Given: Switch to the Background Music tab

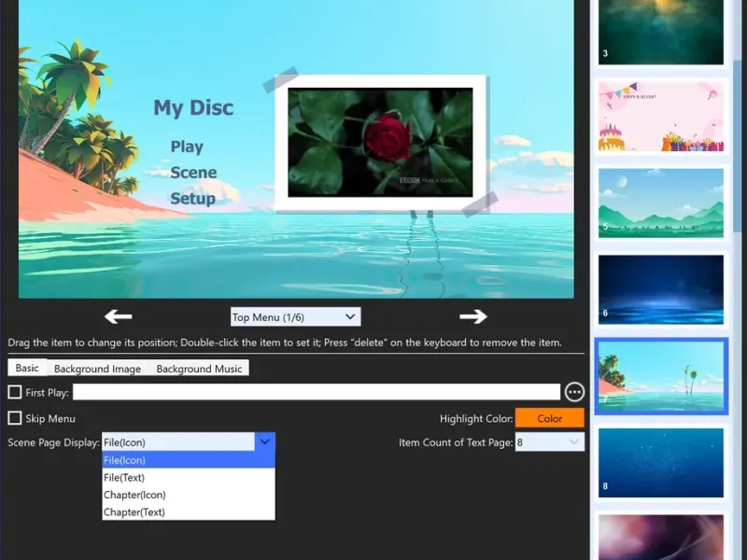Looking at the screenshot, I should pyautogui.click(x=199, y=369).
